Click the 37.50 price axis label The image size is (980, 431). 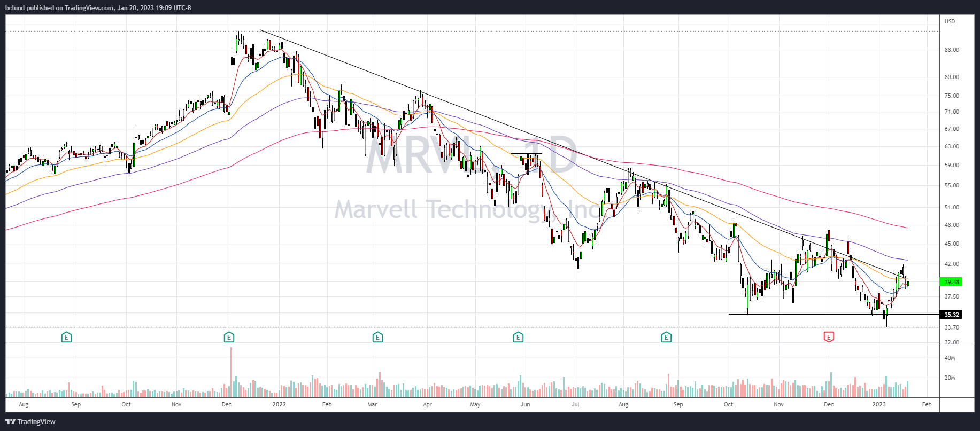point(952,296)
